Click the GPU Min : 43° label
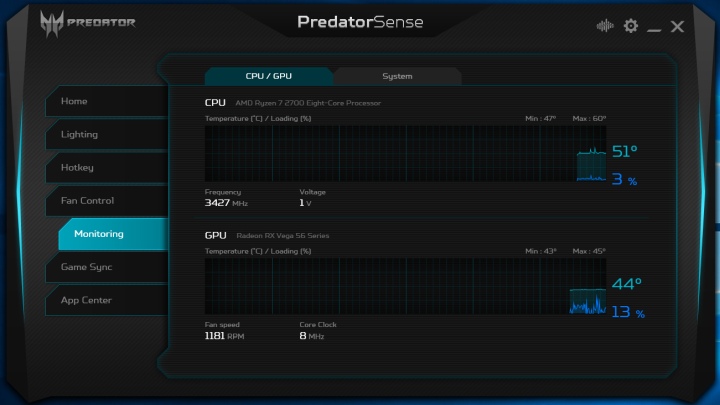 (x=540, y=251)
